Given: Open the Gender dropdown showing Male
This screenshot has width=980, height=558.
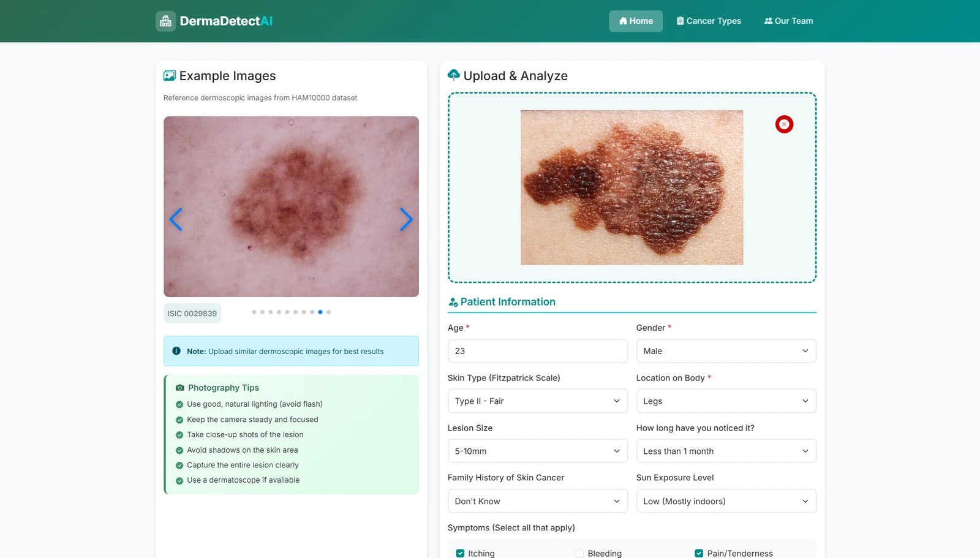Looking at the screenshot, I should click(x=726, y=351).
